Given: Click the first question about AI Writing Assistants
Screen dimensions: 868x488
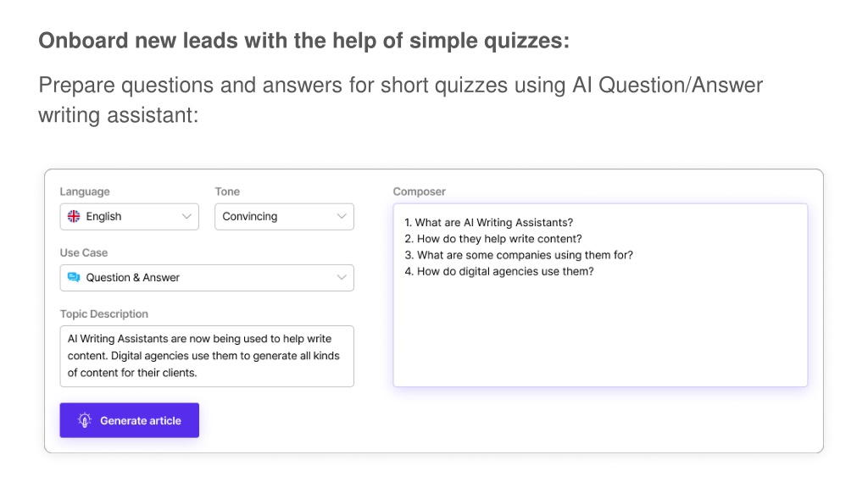Looking at the screenshot, I should pyautogui.click(x=489, y=223).
